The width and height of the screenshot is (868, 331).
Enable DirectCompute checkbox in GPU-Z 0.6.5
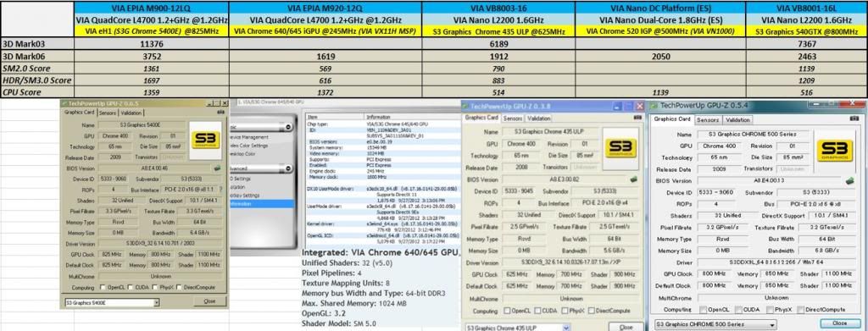point(180,287)
